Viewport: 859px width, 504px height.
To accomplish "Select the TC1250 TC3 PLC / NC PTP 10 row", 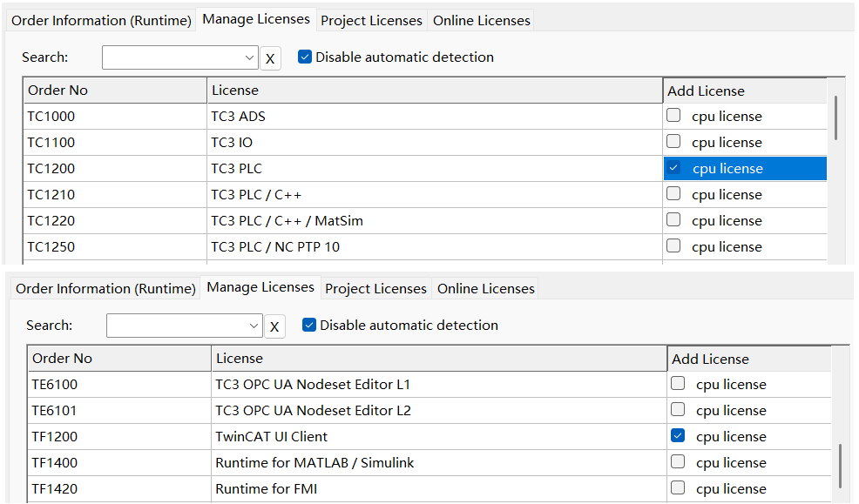I will 425,247.
